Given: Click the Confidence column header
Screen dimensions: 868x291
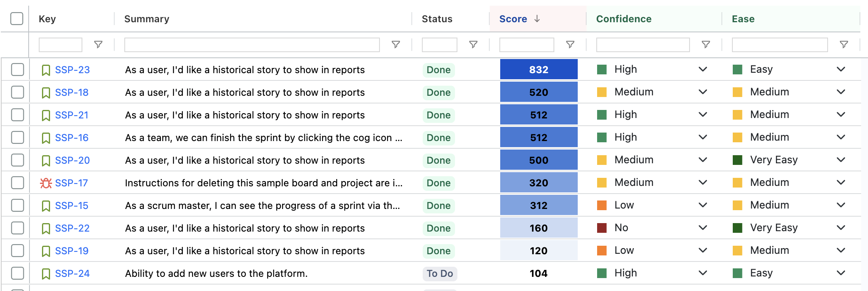Looking at the screenshot, I should point(623,19).
